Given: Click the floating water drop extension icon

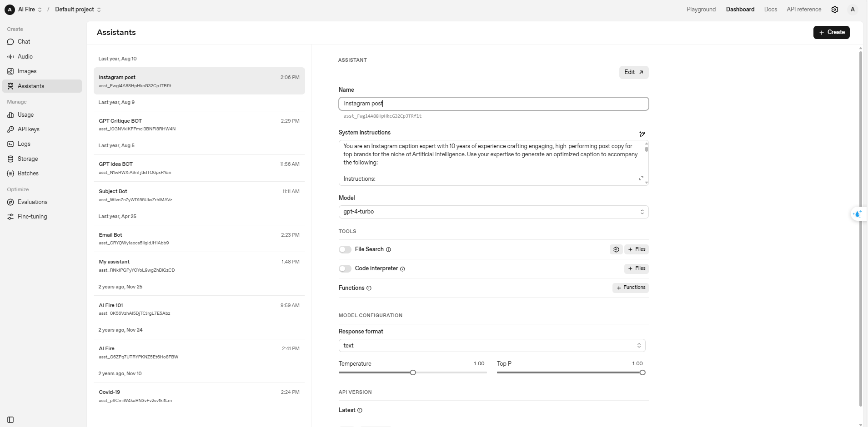Looking at the screenshot, I should tap(858, 213).
